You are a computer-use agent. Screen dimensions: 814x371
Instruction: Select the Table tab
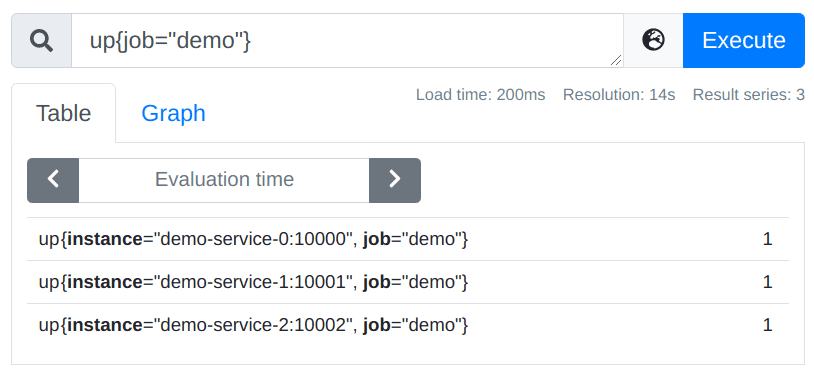click(63, 113)
